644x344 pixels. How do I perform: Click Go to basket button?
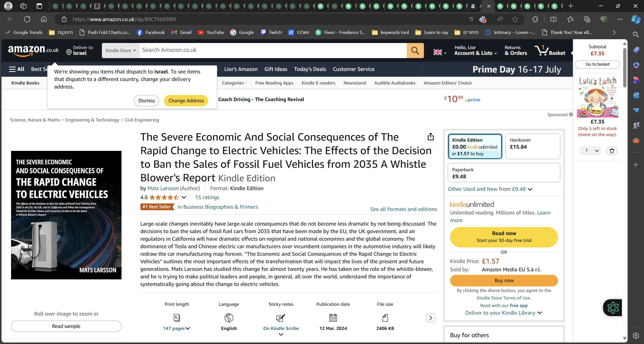tap(597, 64)
